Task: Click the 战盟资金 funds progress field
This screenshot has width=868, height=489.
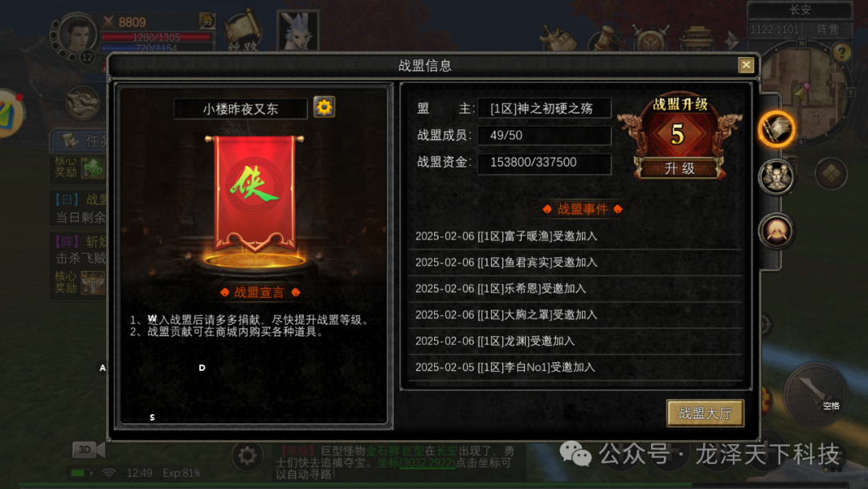Action: coord(545,162)
